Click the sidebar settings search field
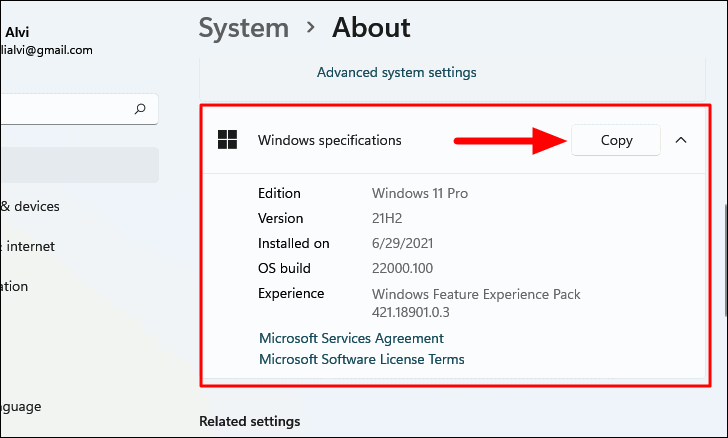Screen dimensions: 728x438 click(79, 109)
